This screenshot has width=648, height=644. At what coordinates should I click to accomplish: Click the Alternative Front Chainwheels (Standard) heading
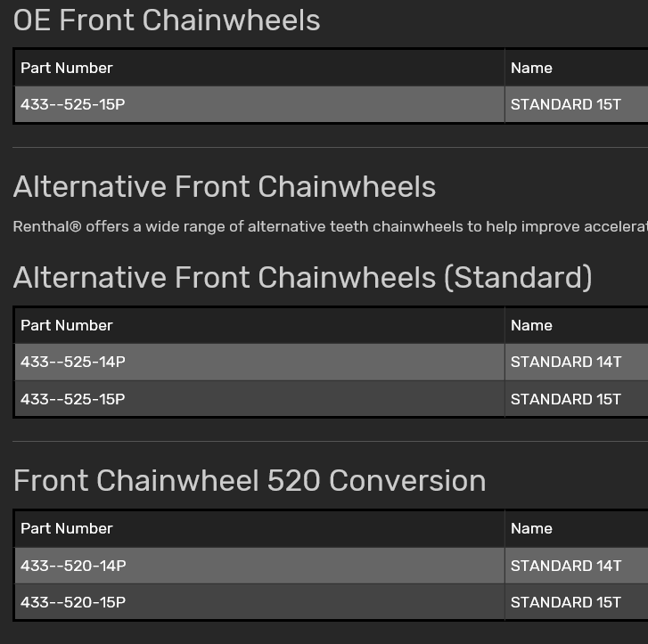(x=302, y=277)
